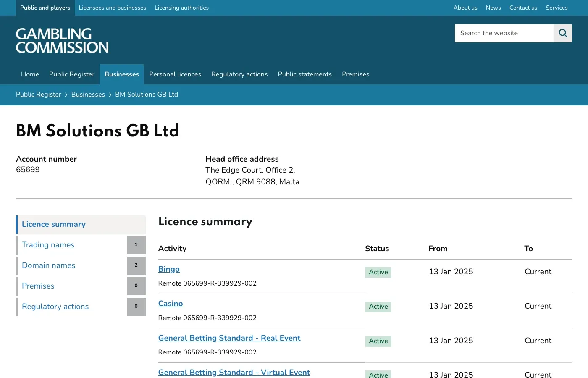Switch to Public and players tab

click(45, 8)
